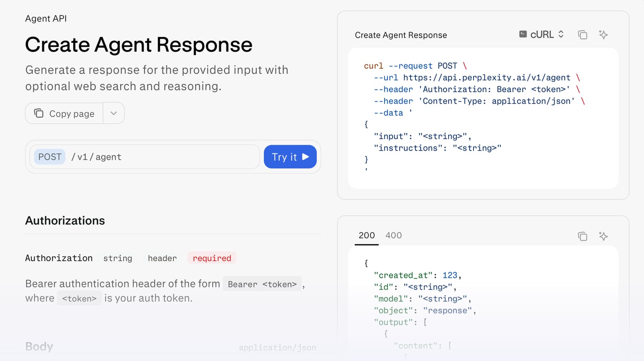Click the API URL in curl example
Viewport: 644px width, 361px height.
click(486, 78)
